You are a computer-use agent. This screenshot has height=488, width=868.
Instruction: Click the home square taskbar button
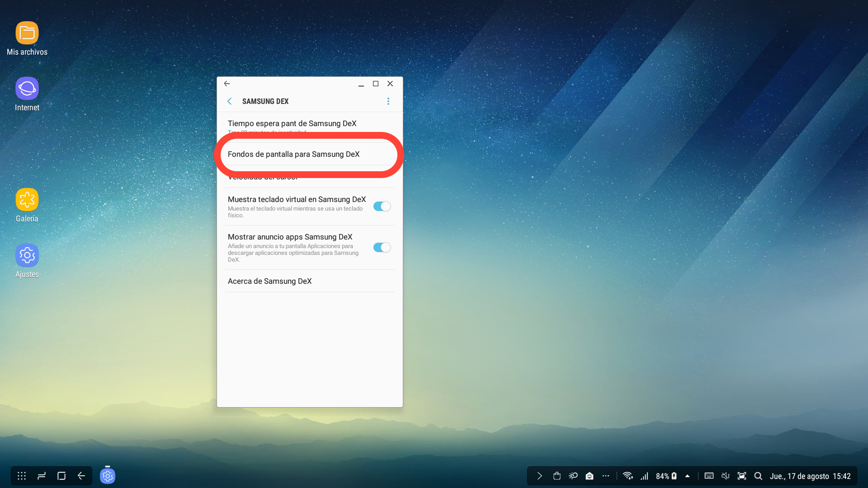[61, 476]
